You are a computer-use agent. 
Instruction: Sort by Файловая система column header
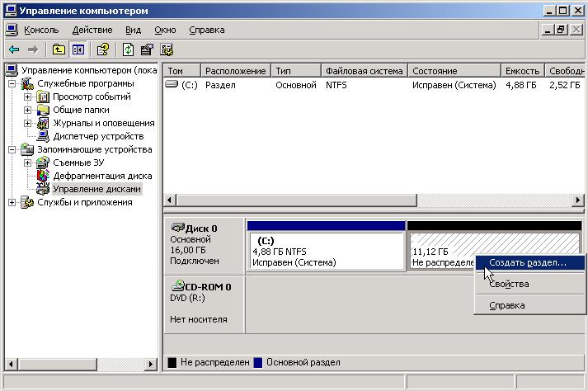pyautogui.click(x=365, y=71)
